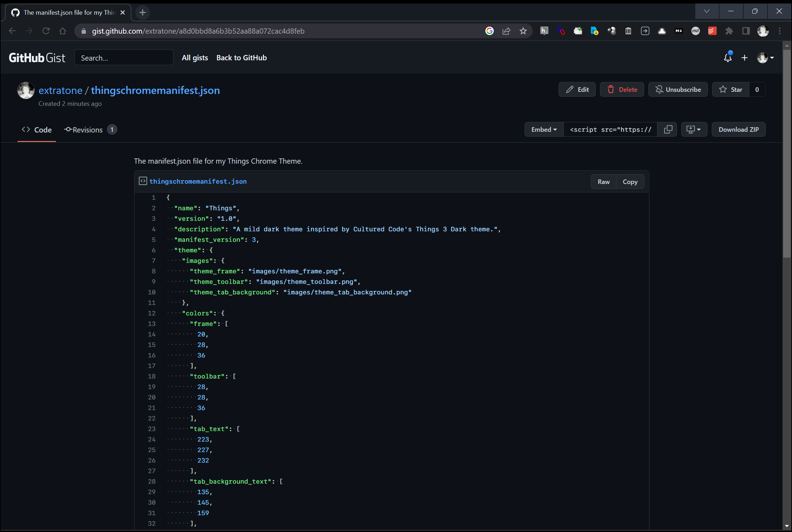Click the Chrome bookmark star icon

pyautogui.click(x=523, y=31)
